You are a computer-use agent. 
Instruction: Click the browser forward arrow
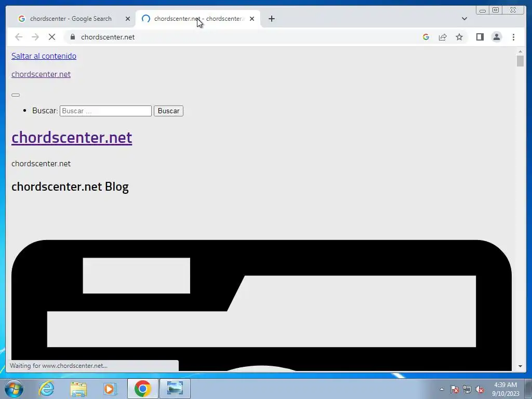[x=35, y=37]
